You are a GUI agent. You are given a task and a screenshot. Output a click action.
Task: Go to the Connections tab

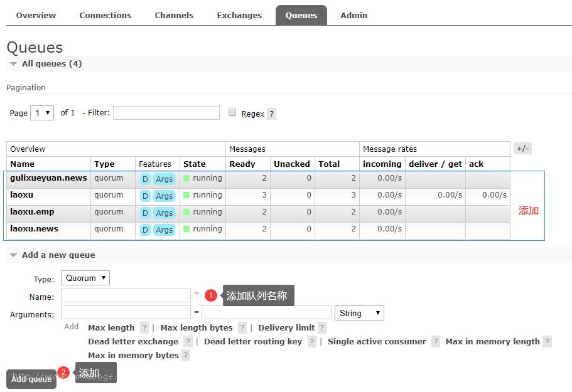pyautogui.click(x=105, y=15)
